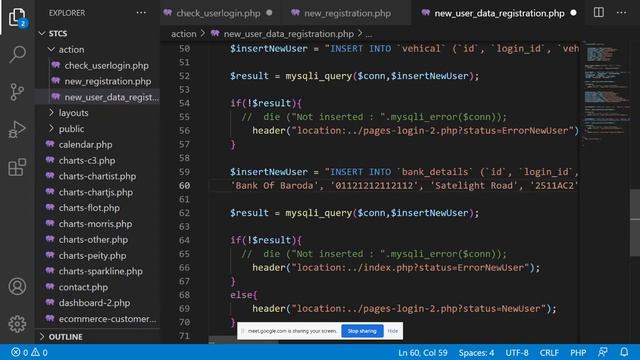Click action in the breadcrumb path
The image size is (640, 360).
point(184,34)
